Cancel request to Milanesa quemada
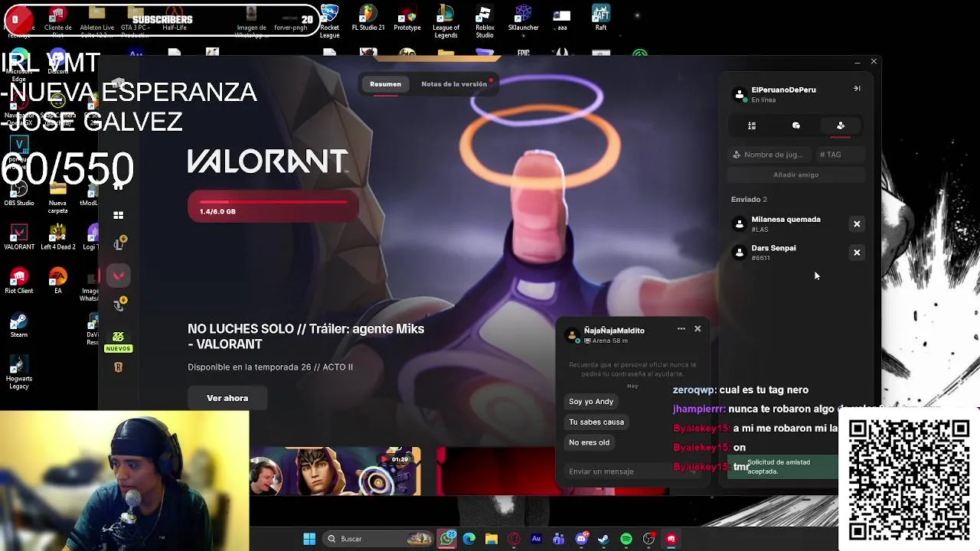This screenshot has height=551, width=980. click(857, 224)
